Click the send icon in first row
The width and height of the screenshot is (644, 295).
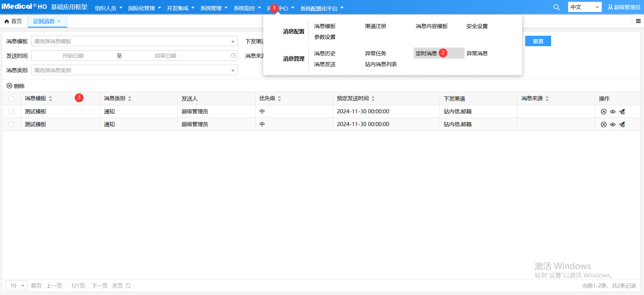point(622,112)
